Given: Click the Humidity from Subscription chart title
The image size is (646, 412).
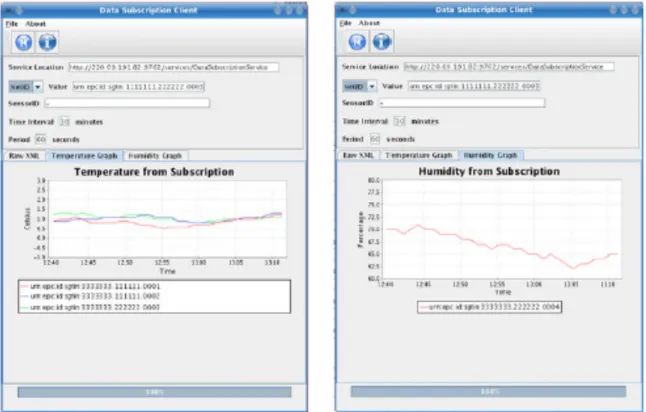Looking at the screenshot, I should [x=489, y=171].
